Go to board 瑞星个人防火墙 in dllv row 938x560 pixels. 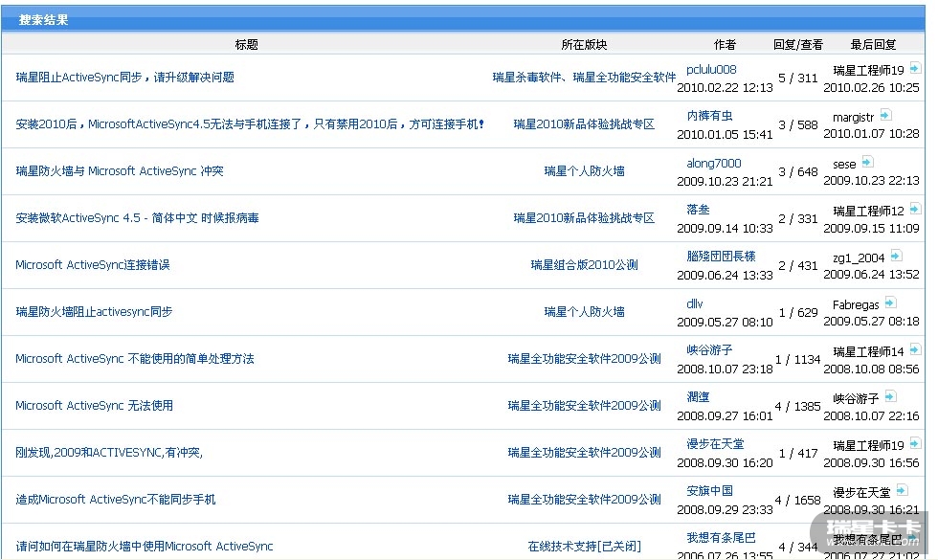pos(584,312)
